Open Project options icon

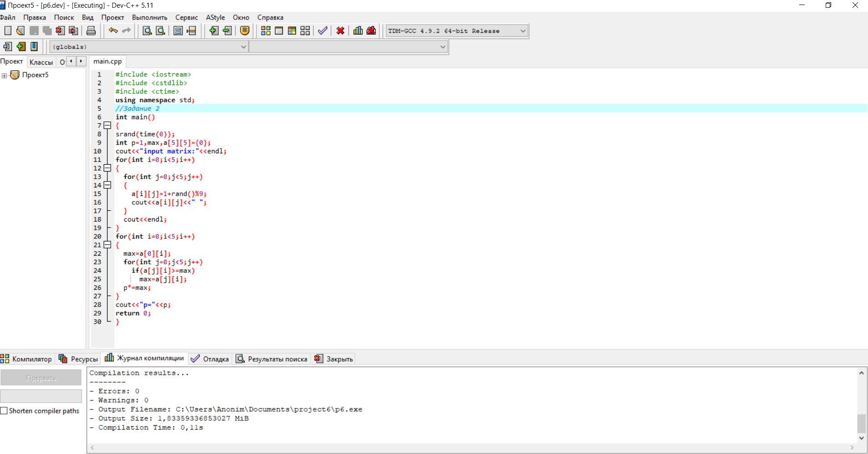click(x=245, y=30)
